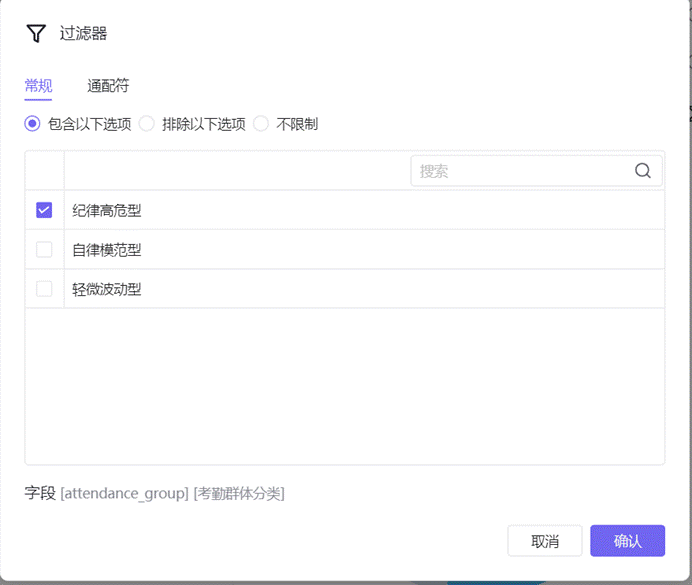Image resolution: width=692 pixels, height=585 pixels.
Task: Select 排除以下选项 radio button
Action: point(147,124)
